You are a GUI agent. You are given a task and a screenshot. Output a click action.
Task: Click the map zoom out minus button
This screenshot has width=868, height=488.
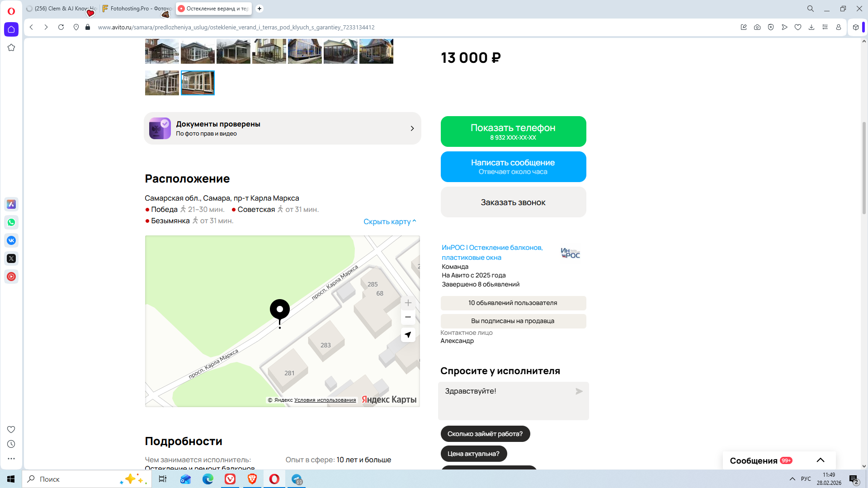tap(408, 317)
